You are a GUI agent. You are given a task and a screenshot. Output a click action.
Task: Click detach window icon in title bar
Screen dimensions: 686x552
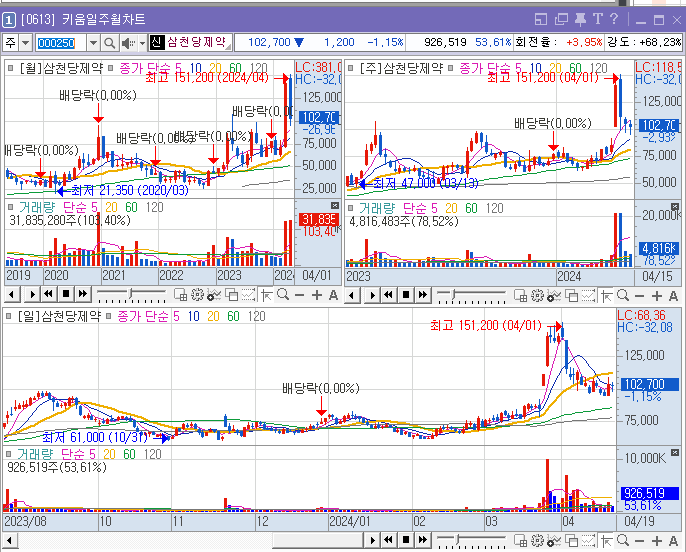pyautogui.click(x=561, y=19)
